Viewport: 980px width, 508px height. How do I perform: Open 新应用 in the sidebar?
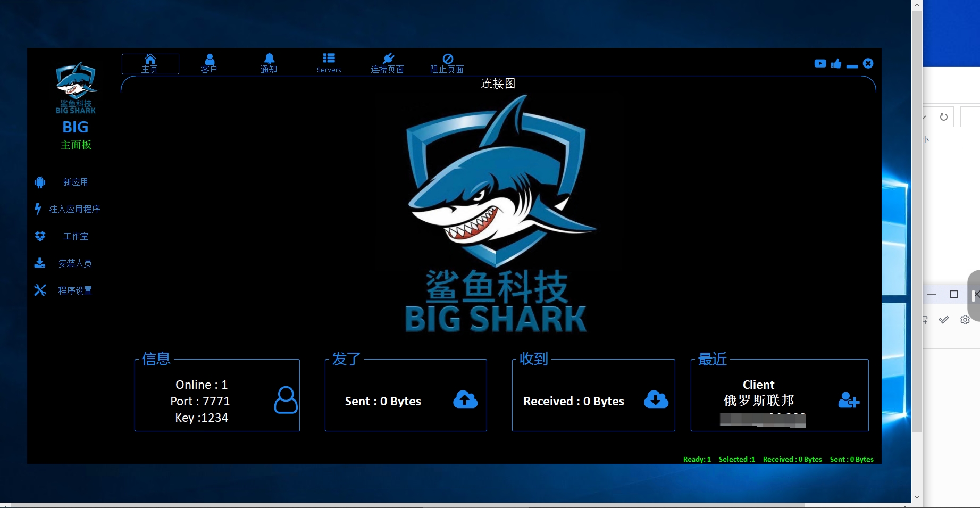(76, 182)
